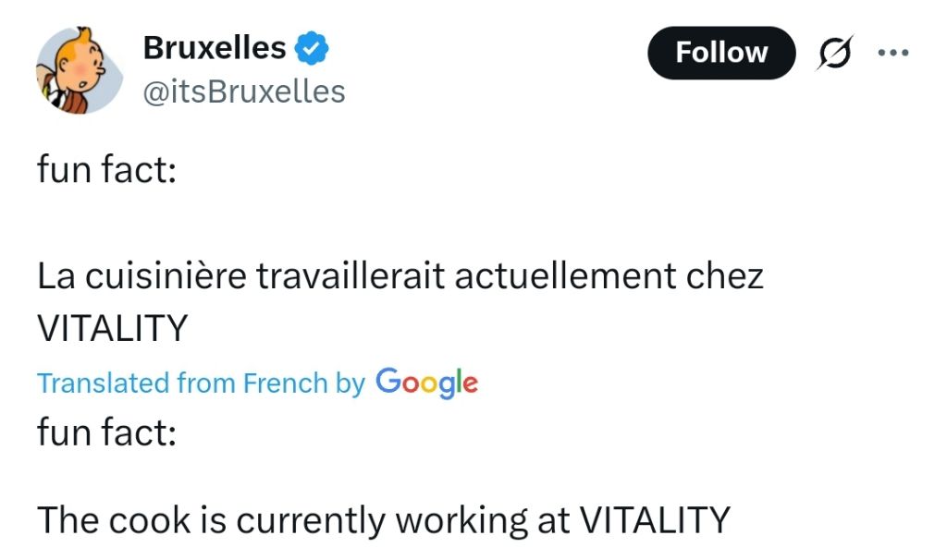Visit the @itsBruxelles handle link
Viewport: 947px width, 560px height.
pos(244,91)
